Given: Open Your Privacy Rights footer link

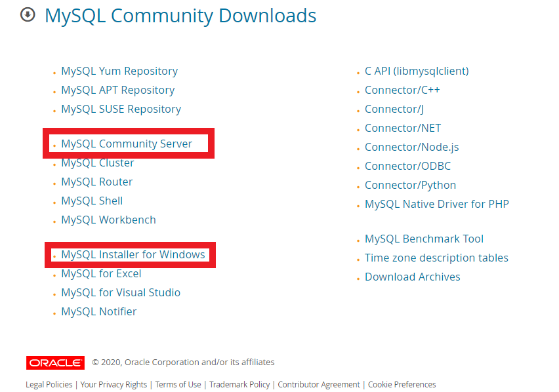Looking at the screenshot, I should pyautogui.click(x=114, y=385).
